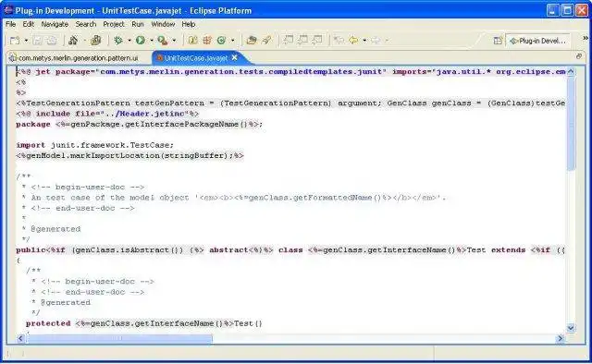592x364 pixels.
Task: Click the editor area maximize/restore icon
Action: coord(579,56)
